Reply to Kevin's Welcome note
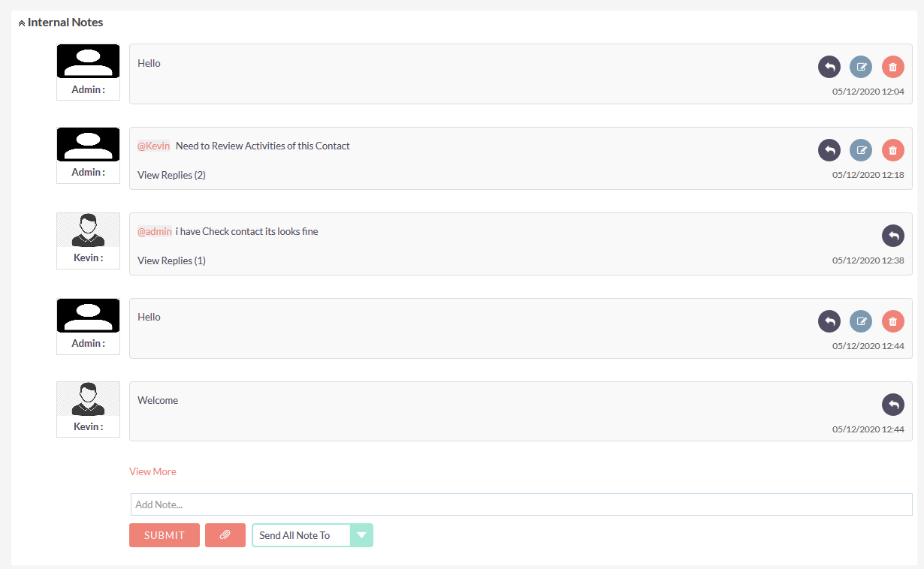Image resolution: width=924 pixels, height=569 pixels. pyautogui.click(x=893, y=405)
